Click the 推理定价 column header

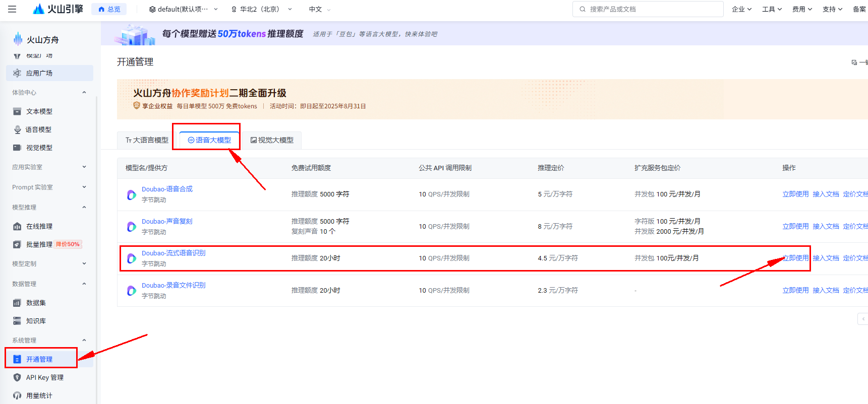551,168
